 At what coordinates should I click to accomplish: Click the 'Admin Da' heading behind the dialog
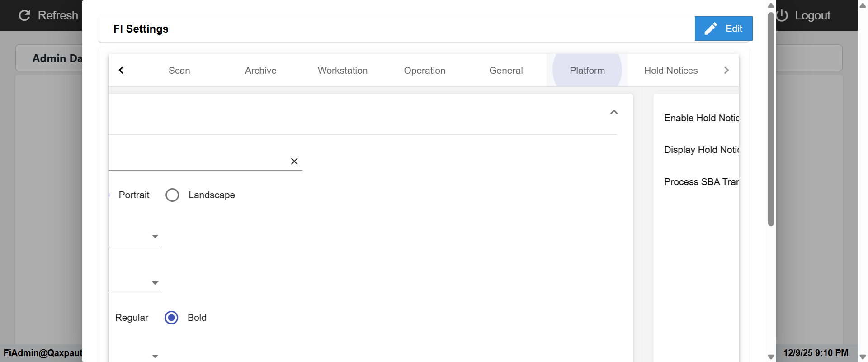click(x=57, y=58)
